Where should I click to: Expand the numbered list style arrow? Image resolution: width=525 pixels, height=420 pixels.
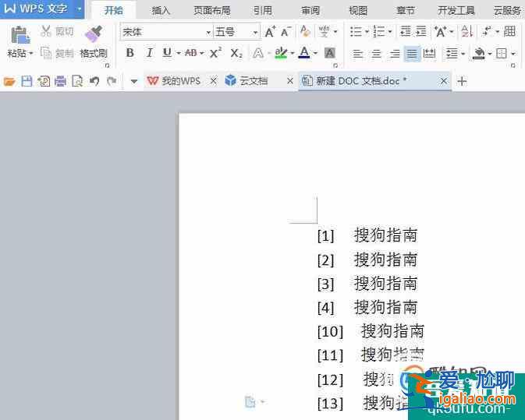(x=390, y=32)
